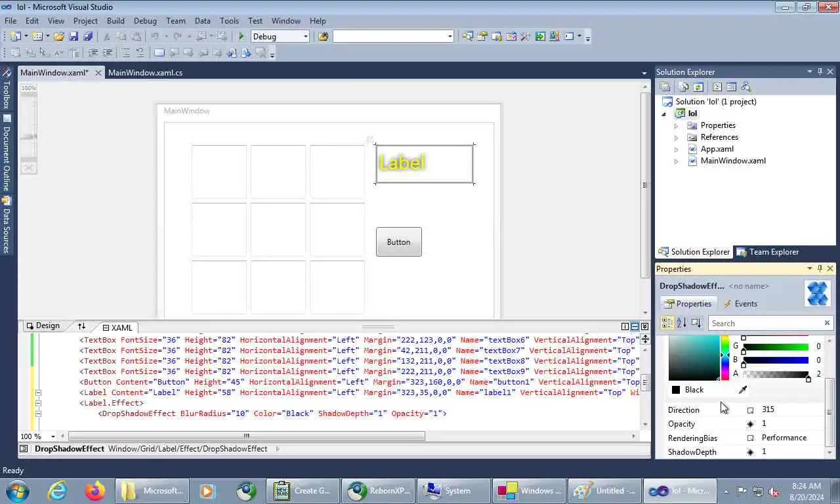Viewport: 840px width, 504px height.
Task: Toggle the RenderingBias property marker square
Action: pyautogui.click(x=751, y=438)
